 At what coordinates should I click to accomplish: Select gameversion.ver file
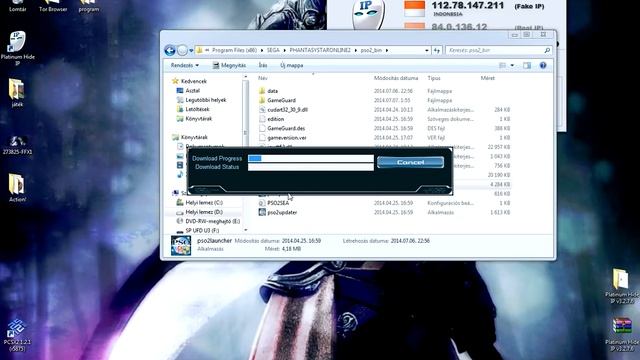(287, 138)
